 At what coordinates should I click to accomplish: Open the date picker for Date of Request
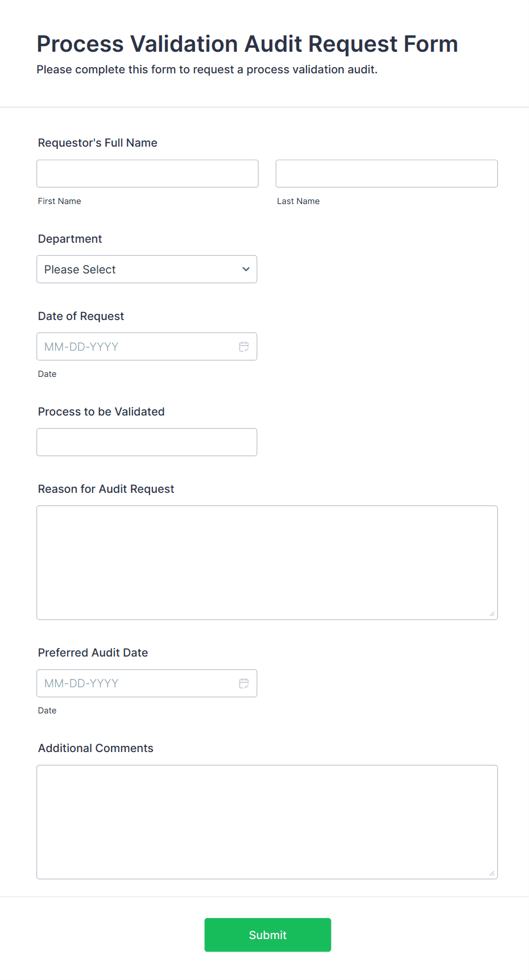click(244, 346)
